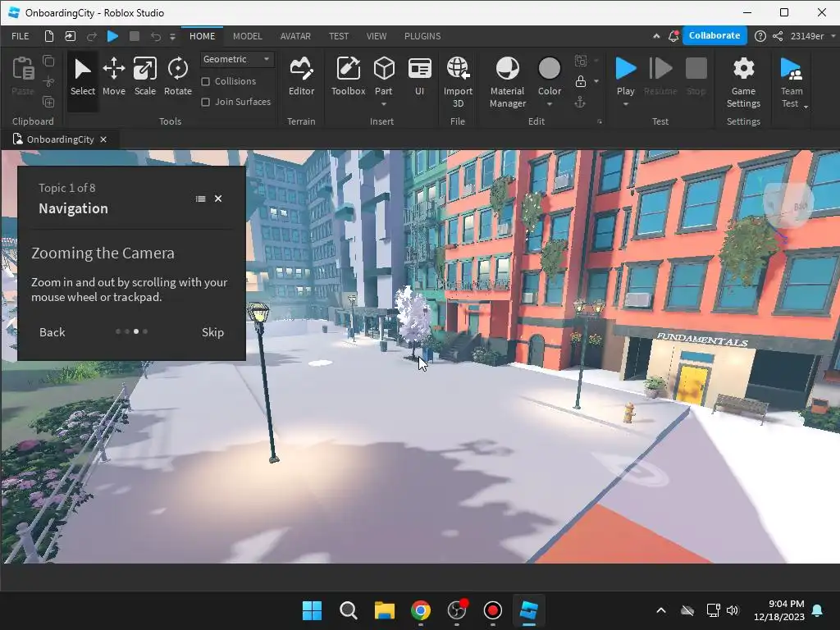Click the Collaborate button
840x630 pixels.
714,35
